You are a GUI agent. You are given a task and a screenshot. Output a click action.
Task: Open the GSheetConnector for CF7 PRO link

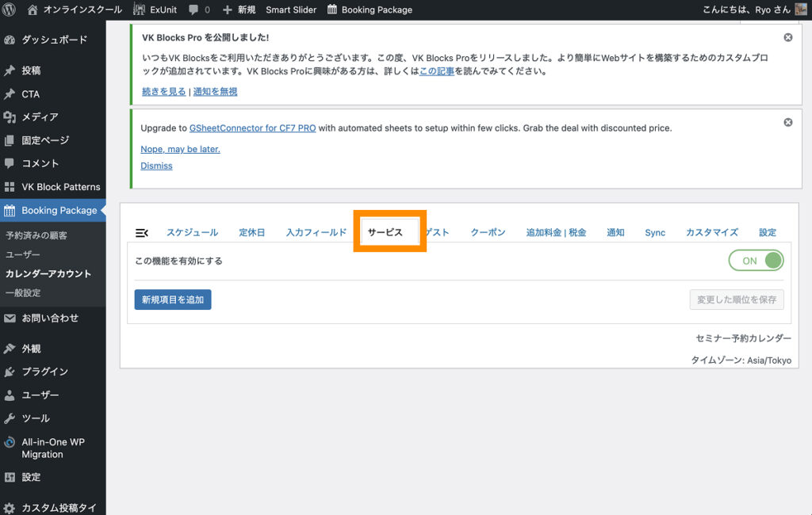pyautogui.click(x=252, y=128)
